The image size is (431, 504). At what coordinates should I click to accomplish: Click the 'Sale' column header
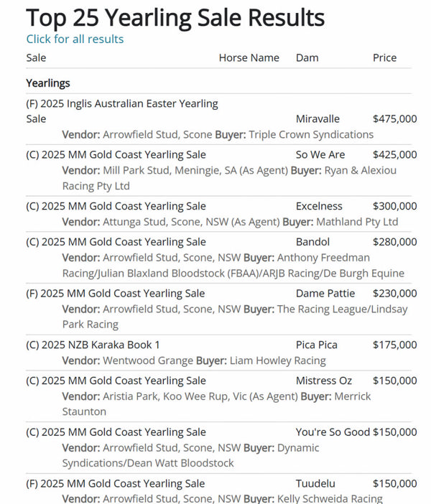[x=36, y=57]
